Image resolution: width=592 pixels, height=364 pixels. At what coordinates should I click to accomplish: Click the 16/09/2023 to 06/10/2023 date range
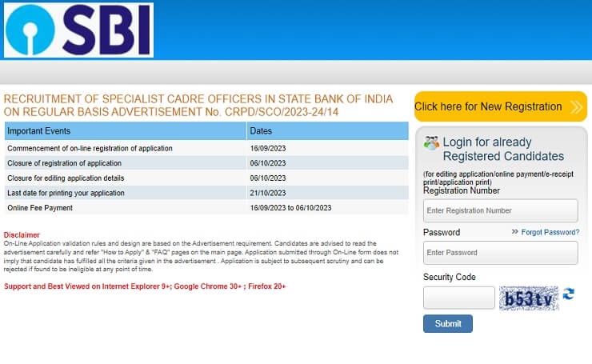(290, 208)
